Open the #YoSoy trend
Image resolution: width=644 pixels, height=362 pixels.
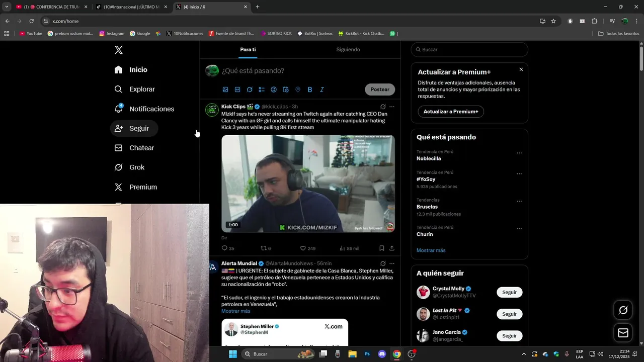(x=426, y=179)
